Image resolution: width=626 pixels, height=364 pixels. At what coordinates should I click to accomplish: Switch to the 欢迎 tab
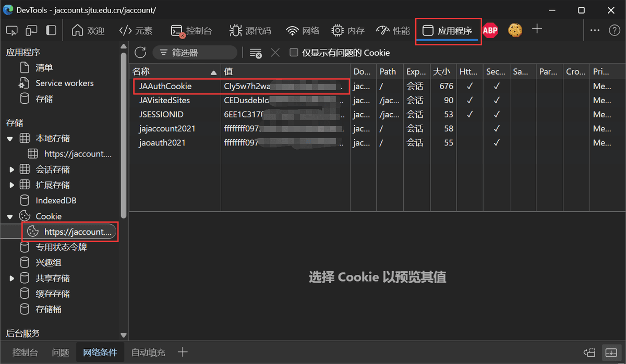(88, 30)
